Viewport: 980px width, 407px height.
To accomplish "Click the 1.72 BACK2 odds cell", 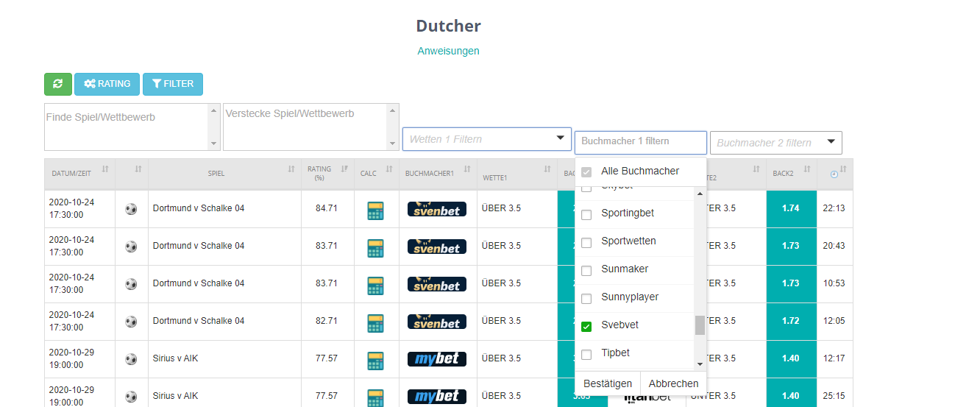I will pyautogui.click(x=792, y=322).
